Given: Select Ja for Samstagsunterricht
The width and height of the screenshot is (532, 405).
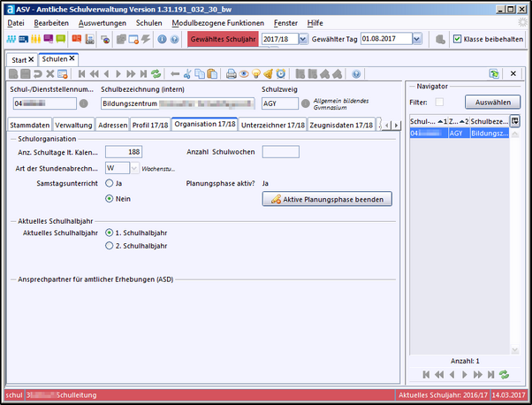Looking at the screenshot, I should point(109,183).
